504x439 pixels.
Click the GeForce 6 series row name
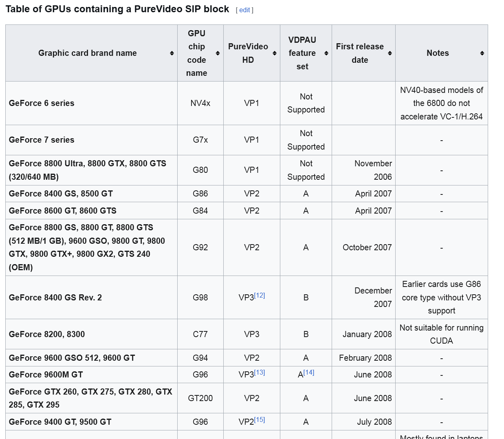pos(42,103)
